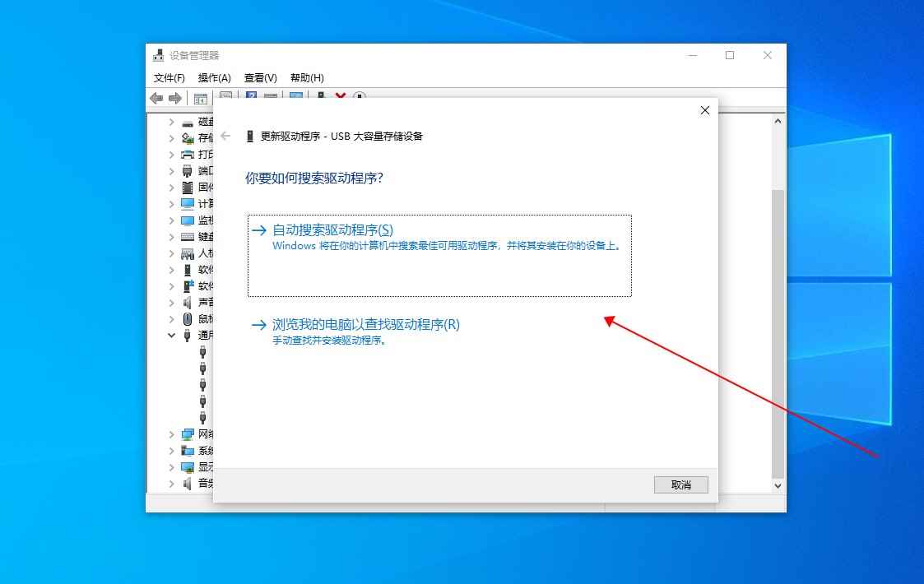Expand the 键盘 device category
The height and width of the screenshot is (584, 924).
coord(170,236)
